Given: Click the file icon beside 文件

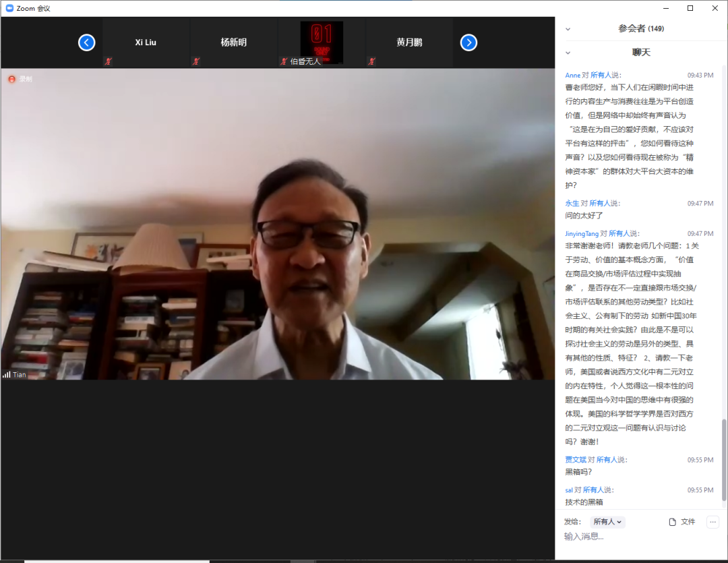Looking at the screenshot, I should (x=672, y=522).
